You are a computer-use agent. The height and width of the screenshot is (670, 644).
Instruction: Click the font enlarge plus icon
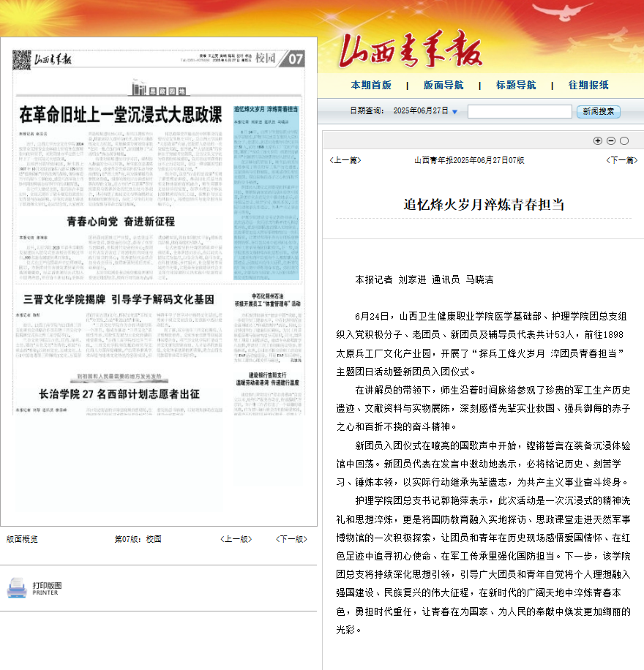click(598, 140)
